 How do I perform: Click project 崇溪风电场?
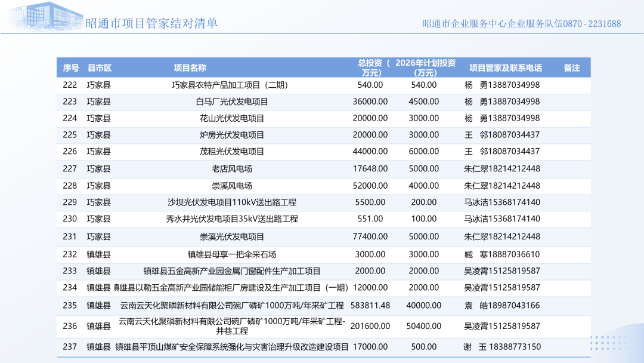[231, 186]
